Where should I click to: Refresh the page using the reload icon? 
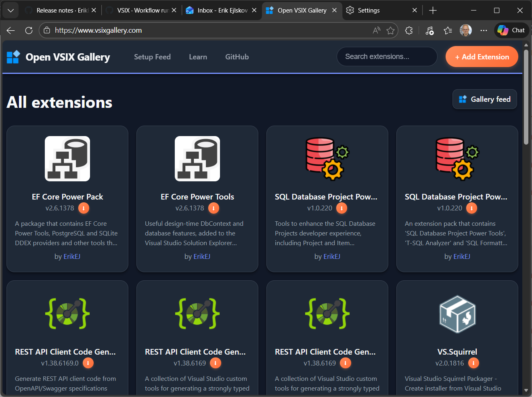(x=29, y=30)
